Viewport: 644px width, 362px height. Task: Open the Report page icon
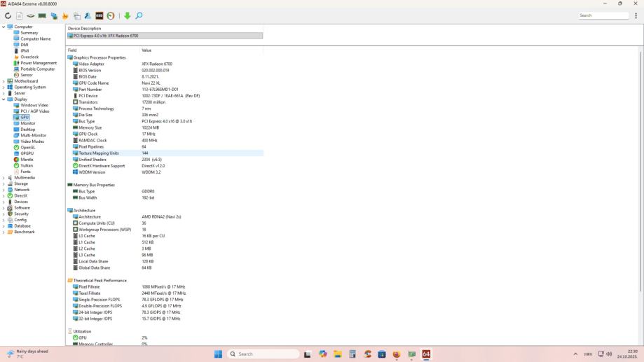pos(20,15)
